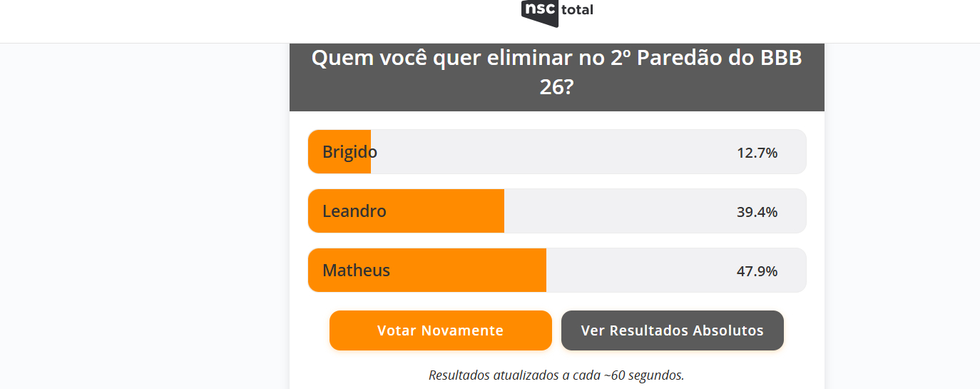Screen dimensions: 980x389
Task: Click the NSC Total logo
Action: click(557, 11)
